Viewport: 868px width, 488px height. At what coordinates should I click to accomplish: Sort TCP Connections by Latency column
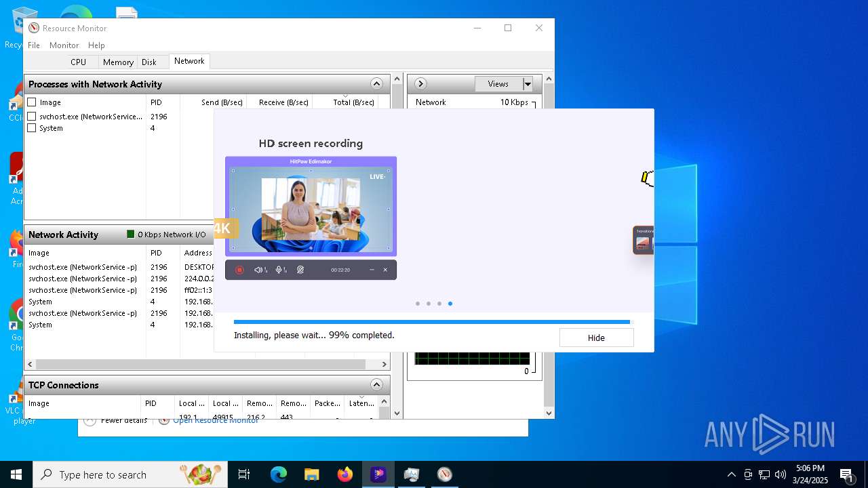point(361,403)
